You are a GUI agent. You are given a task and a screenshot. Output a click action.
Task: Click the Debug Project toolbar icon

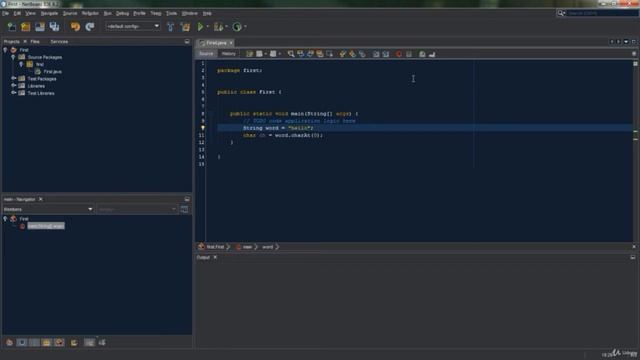pos(218,27)
